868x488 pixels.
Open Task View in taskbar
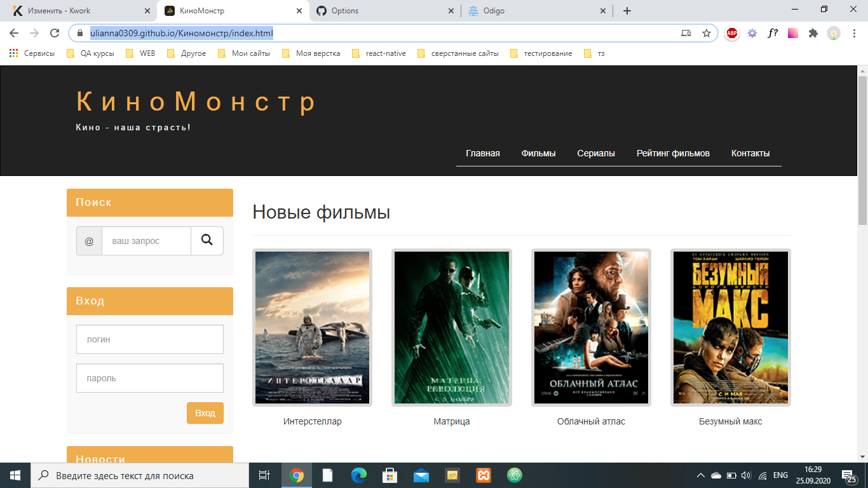[x=264, y=475]
